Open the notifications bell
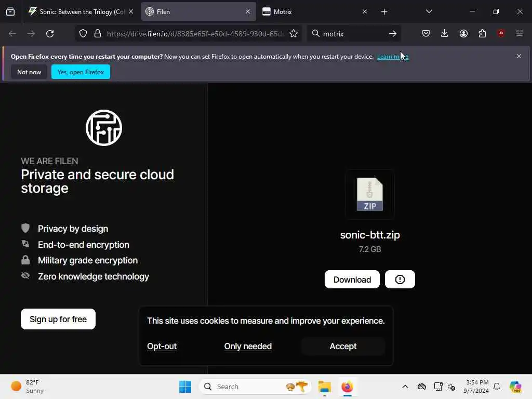 point(497,387)
